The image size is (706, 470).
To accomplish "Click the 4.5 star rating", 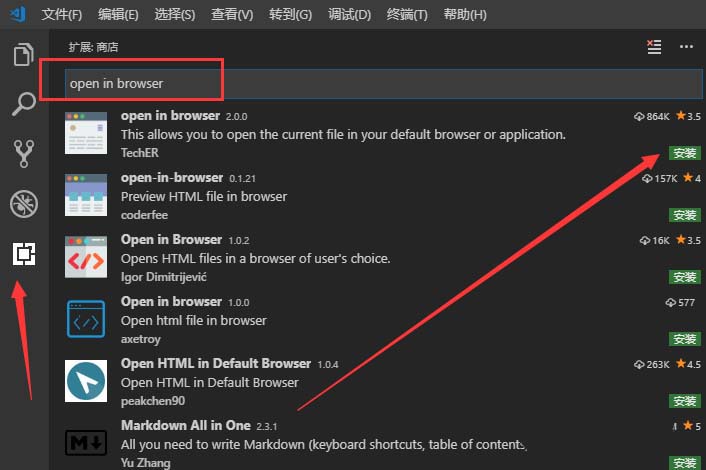I will (688, 364).
